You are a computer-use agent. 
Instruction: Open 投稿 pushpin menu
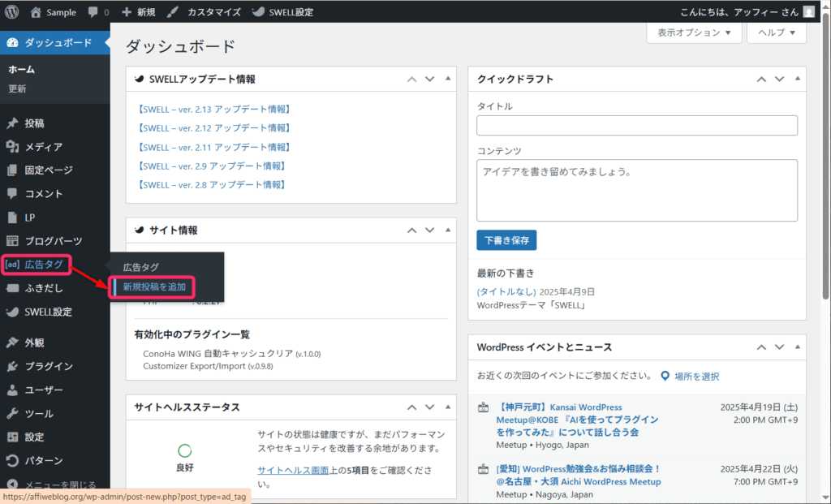pos(12,123)
